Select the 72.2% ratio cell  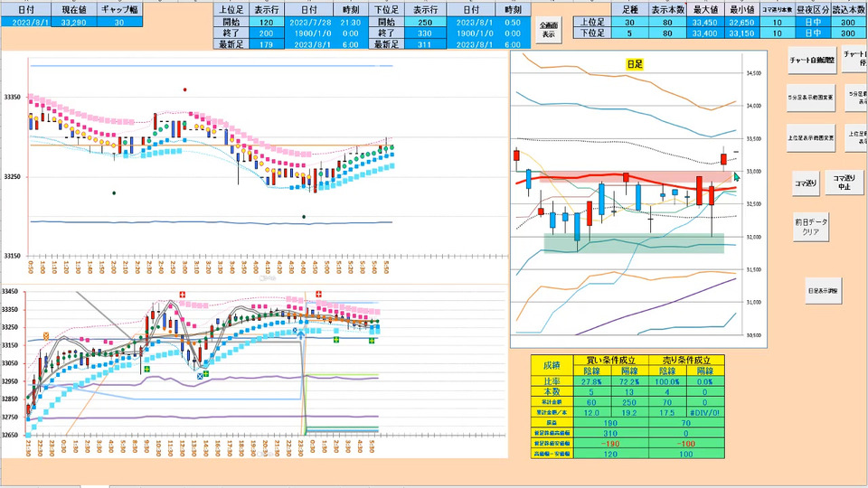pyautogui.click(x=629, y=381)
